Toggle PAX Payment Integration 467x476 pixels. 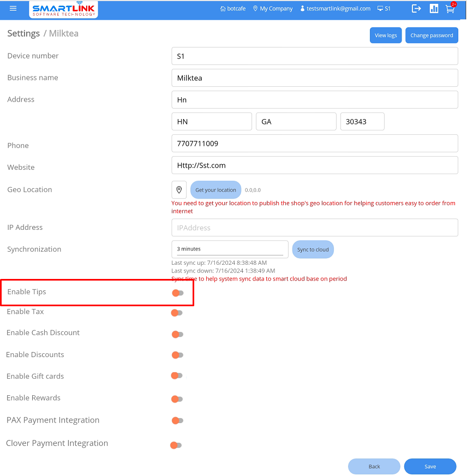[x=177, y=420]
